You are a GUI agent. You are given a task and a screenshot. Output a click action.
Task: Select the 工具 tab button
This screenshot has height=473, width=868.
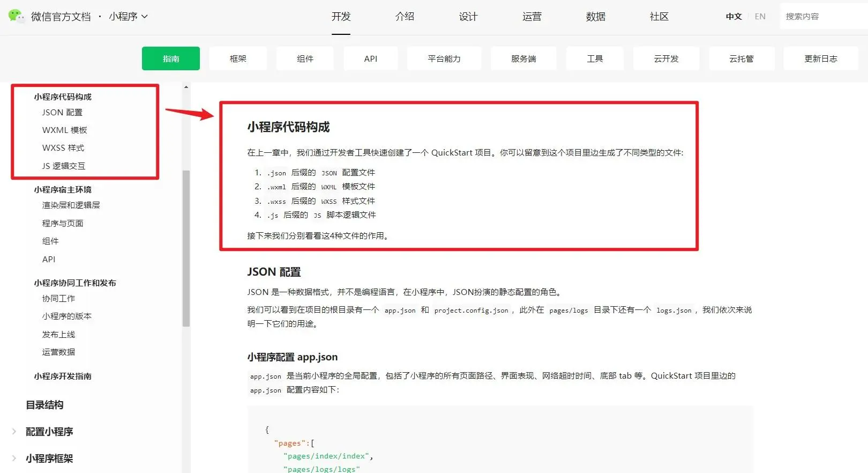coord(595,58)
